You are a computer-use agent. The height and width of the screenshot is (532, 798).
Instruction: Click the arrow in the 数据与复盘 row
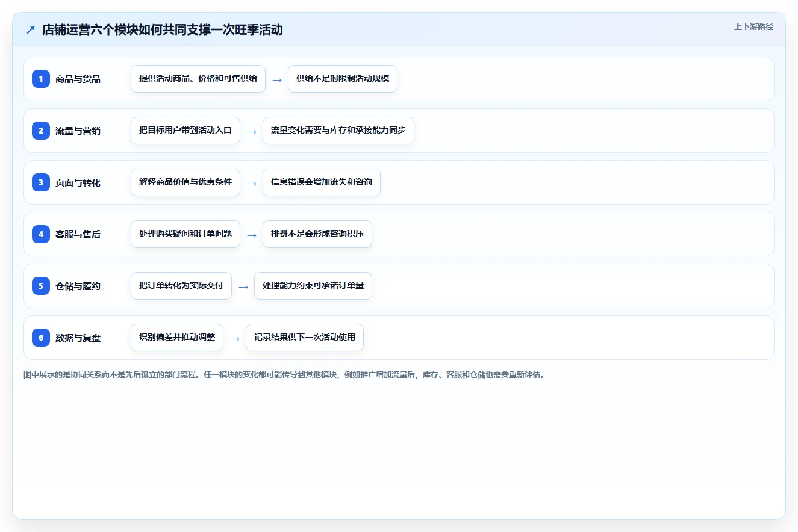coord(235,338)
